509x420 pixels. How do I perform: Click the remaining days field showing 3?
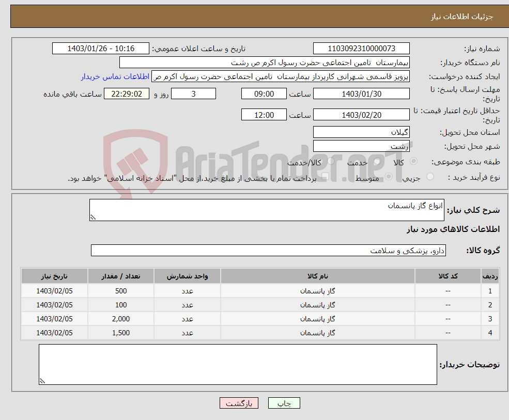coord(193,94)
